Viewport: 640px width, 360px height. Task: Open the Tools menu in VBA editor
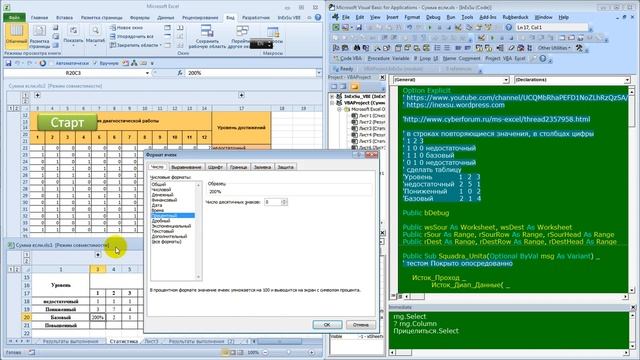467,17
